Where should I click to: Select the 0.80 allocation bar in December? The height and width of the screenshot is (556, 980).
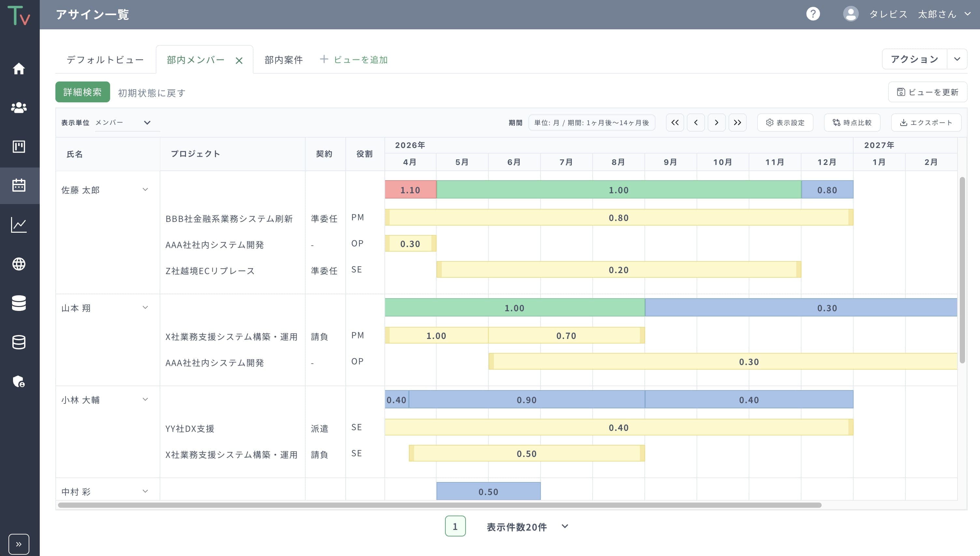827,190
